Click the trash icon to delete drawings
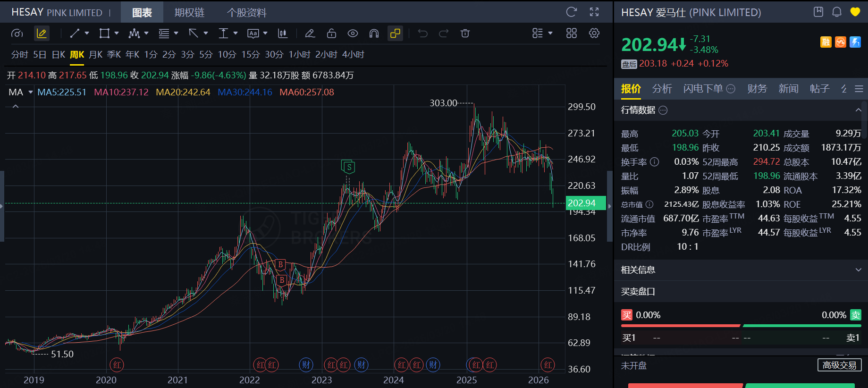Image resolution: width=868 pixels, height=388 pixels. coord(465,34)
